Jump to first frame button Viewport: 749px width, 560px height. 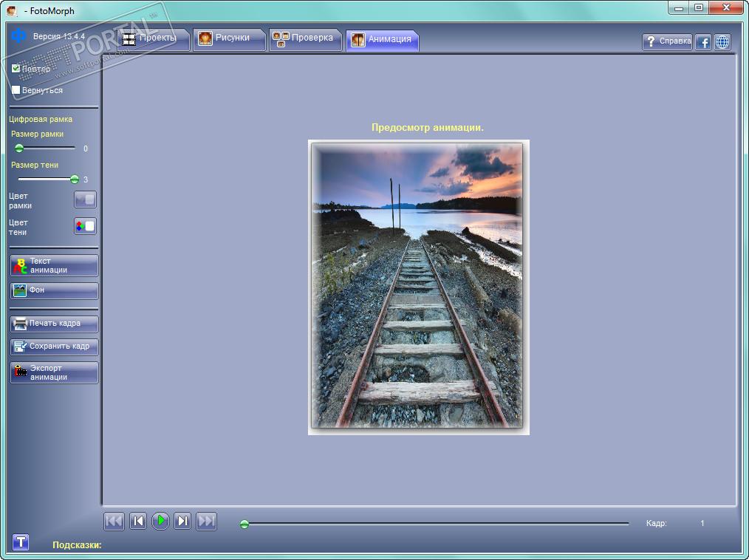tap(114, 521)
